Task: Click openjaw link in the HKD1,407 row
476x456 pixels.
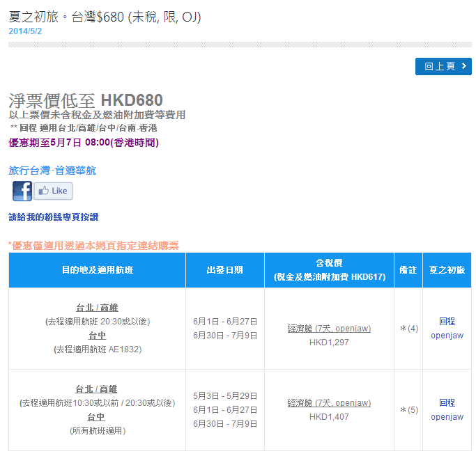Action: pos(447,417)
